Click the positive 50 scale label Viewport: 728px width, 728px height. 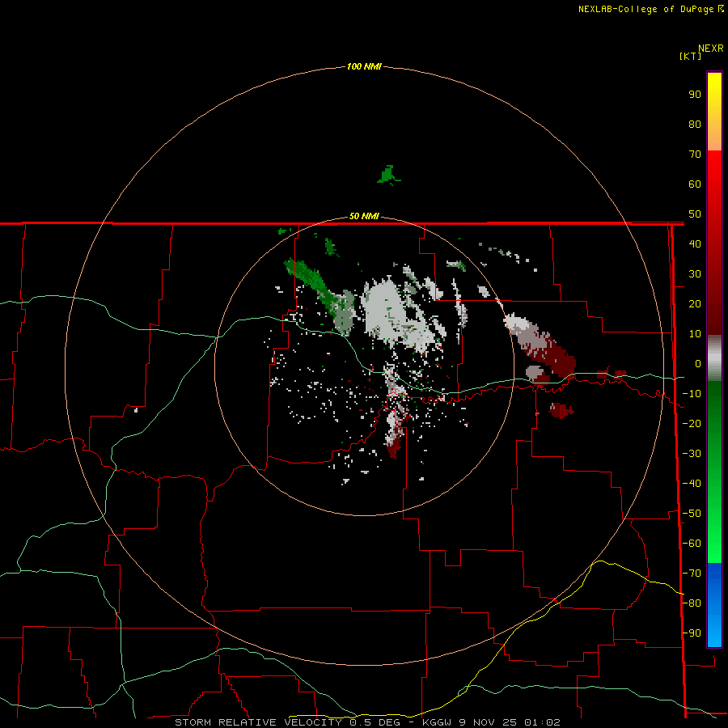pyautogui.click(x=695, y=214)
